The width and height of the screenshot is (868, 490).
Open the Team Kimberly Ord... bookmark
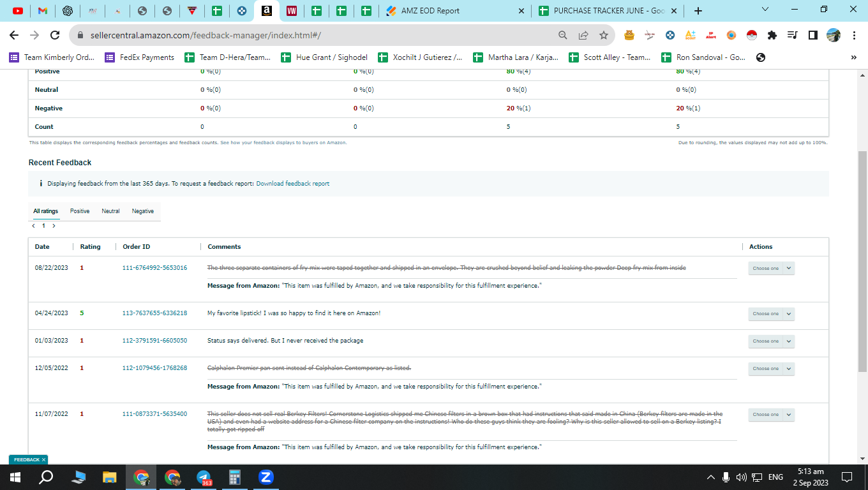[x=52, y=57]
